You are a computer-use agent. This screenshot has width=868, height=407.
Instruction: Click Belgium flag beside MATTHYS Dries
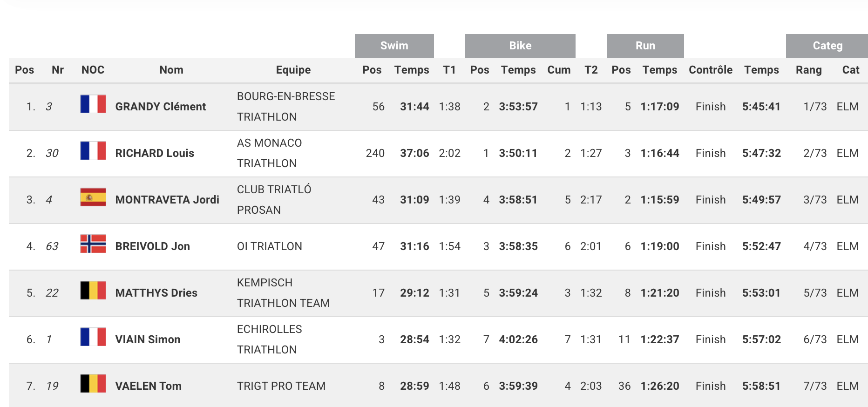point(93,290)
